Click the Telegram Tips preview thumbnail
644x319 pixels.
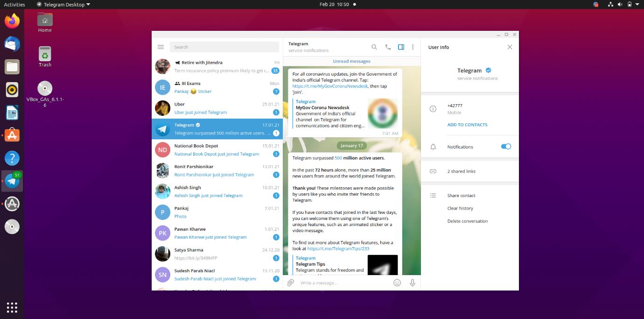[x=383, y=265]
